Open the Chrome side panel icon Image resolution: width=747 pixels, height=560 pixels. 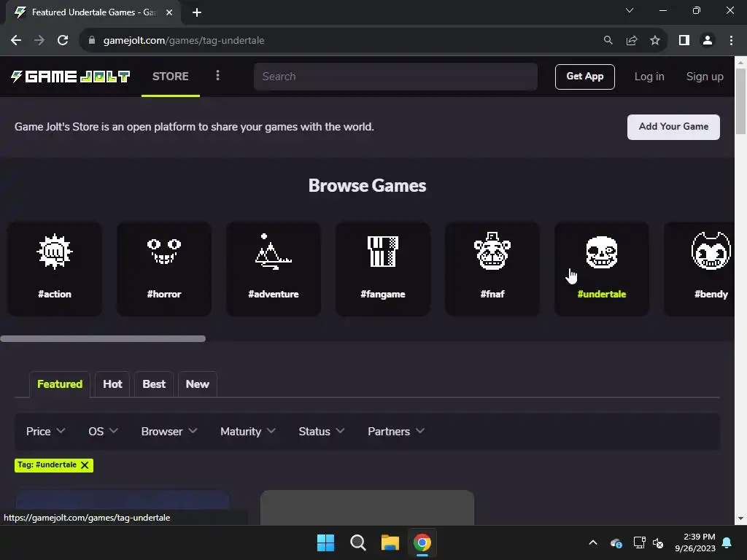684,41
